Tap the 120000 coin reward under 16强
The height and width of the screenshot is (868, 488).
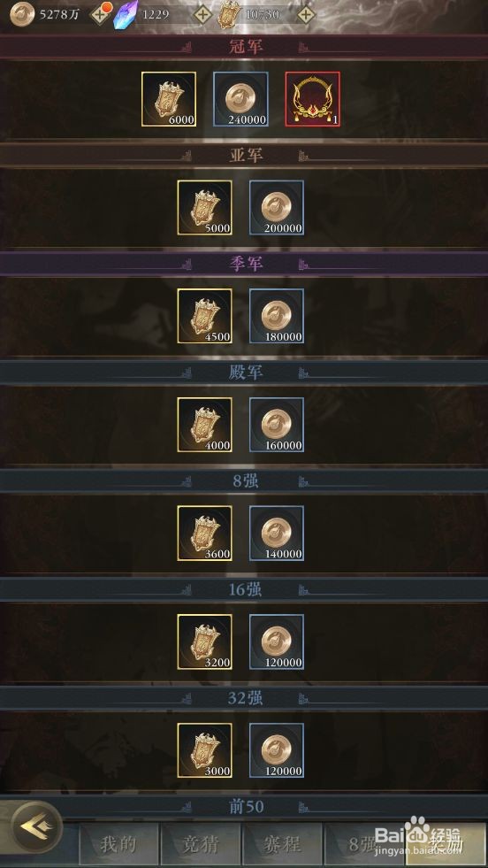pos(277,641)
